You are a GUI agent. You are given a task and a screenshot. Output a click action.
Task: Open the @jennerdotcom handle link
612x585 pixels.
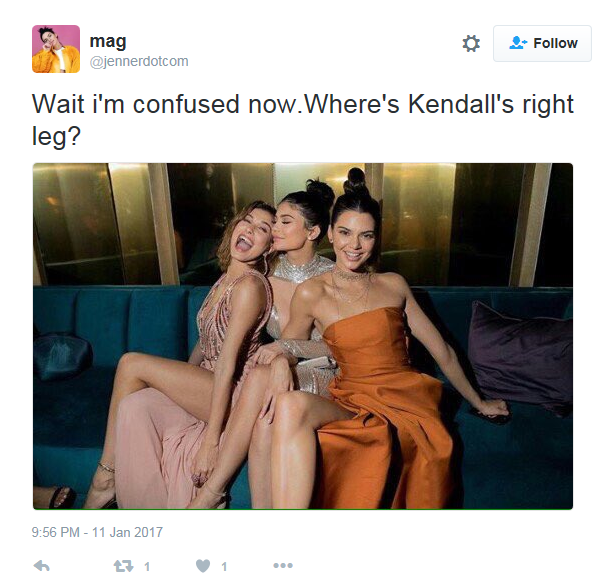click(139, 61)
